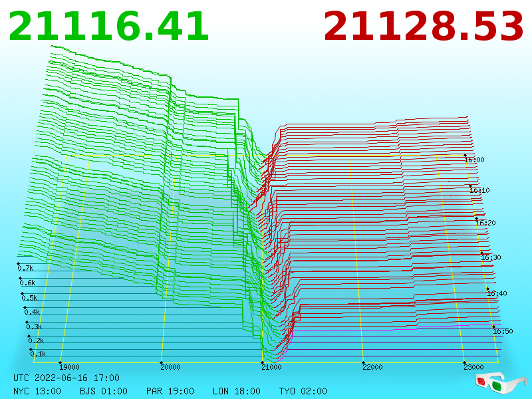Click the 0.1k volume axis label
Screen dimensions: 532x399
(x=38, y=354)
